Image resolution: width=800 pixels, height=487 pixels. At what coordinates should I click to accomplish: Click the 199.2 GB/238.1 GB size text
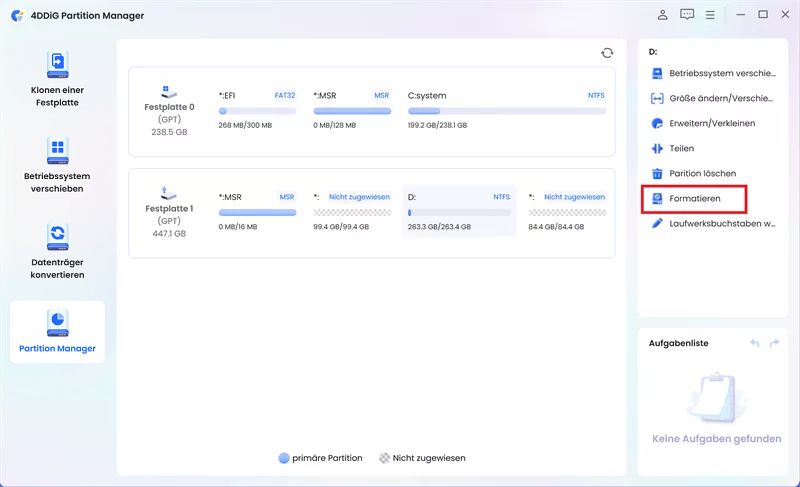437,125
